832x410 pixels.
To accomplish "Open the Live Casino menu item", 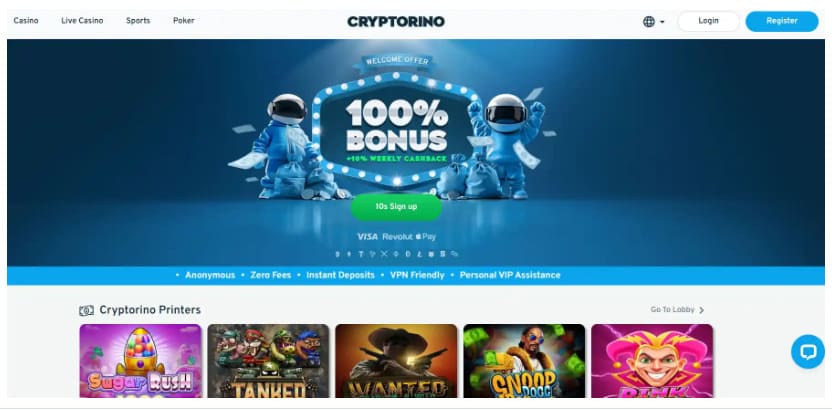I will [x=82, y=21].
